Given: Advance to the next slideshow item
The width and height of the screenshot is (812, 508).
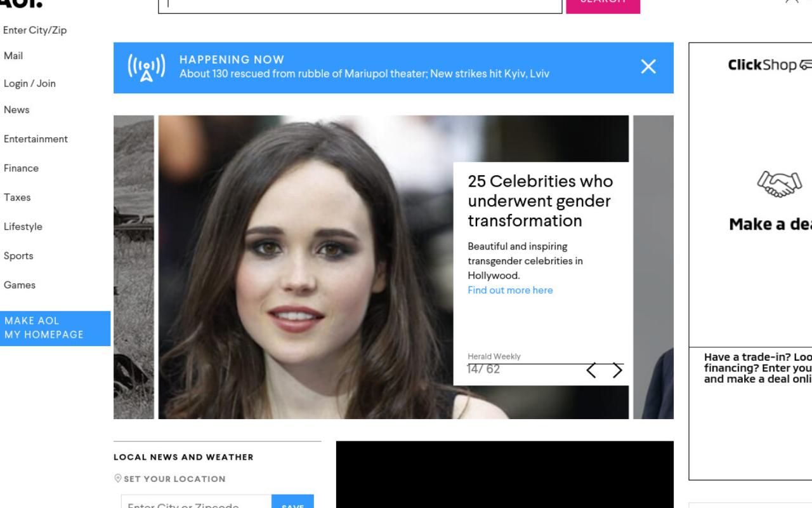Looking at the screenshot, I should point(617,370).
